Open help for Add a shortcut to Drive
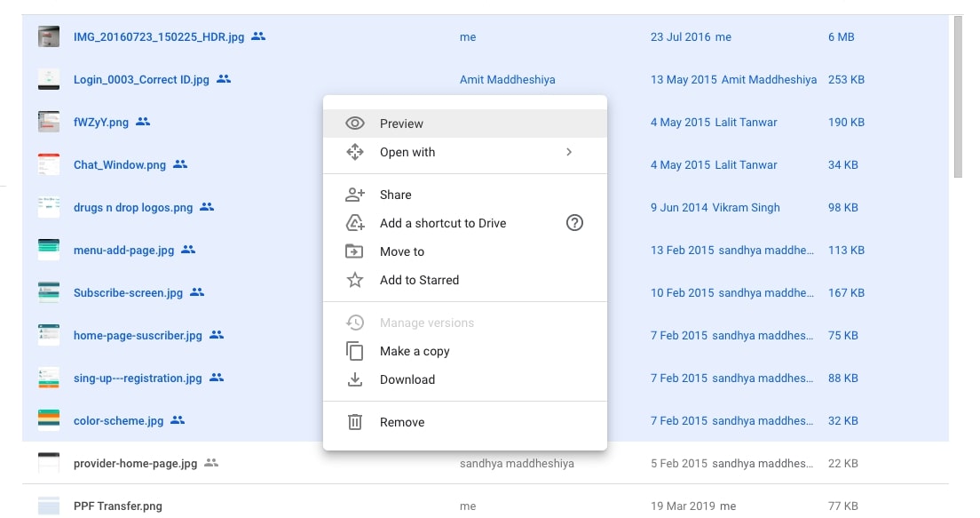Screen dimensions: 980x518 pyautogui.click(x=574, y=223)
